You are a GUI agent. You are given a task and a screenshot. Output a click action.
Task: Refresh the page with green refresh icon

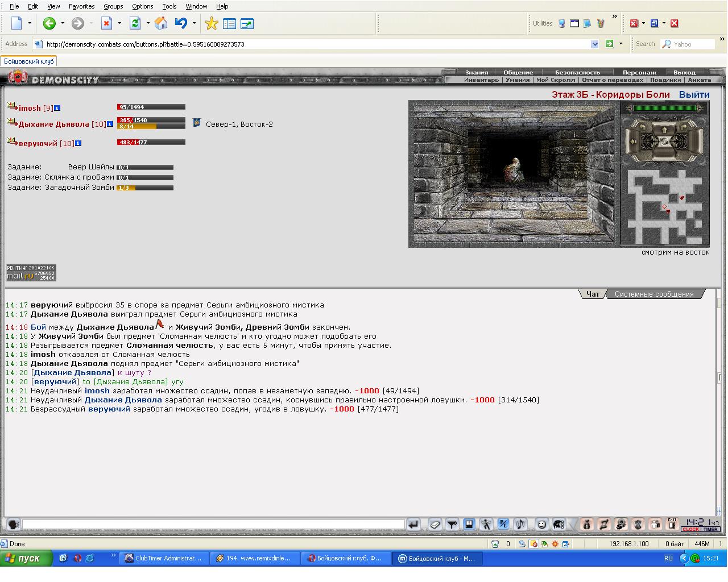coord(135,23)
